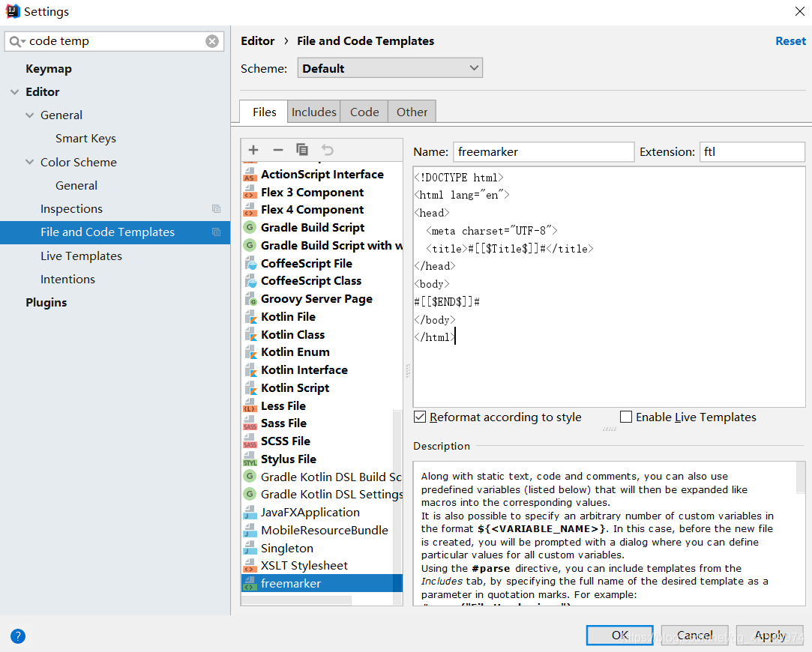Click the Editor breadcrumb
812x652 pixels.
[x=258, y=41]
